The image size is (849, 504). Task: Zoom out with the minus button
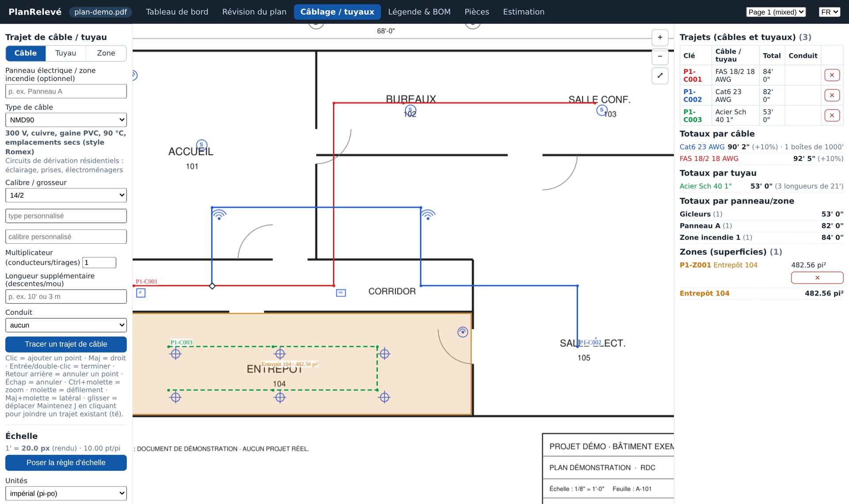click(660, 57)
